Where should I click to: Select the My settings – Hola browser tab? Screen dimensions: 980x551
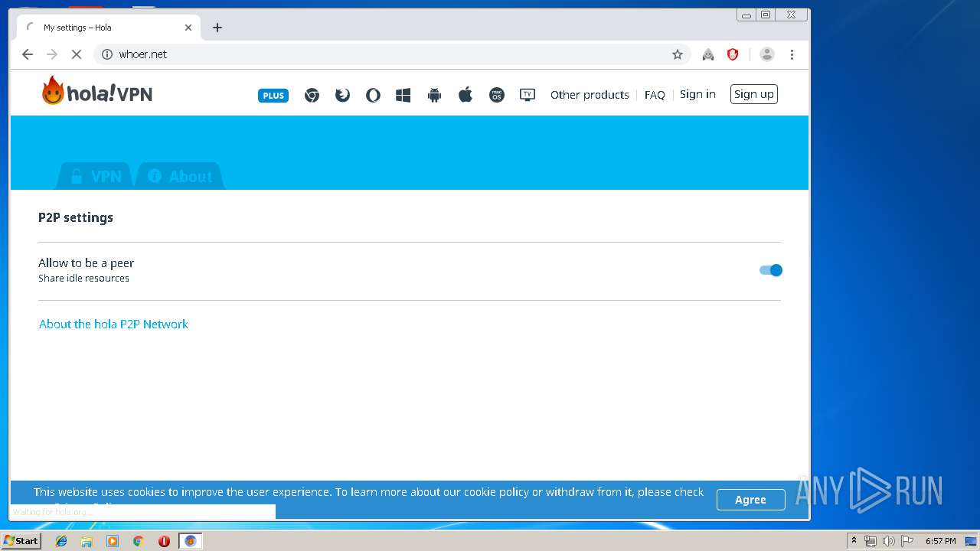point(107,28)
